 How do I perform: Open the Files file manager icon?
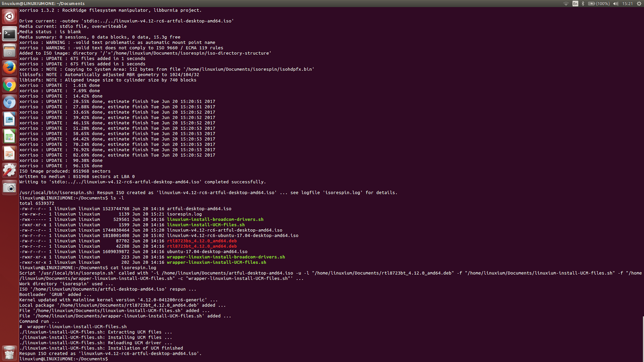point(9,51)
